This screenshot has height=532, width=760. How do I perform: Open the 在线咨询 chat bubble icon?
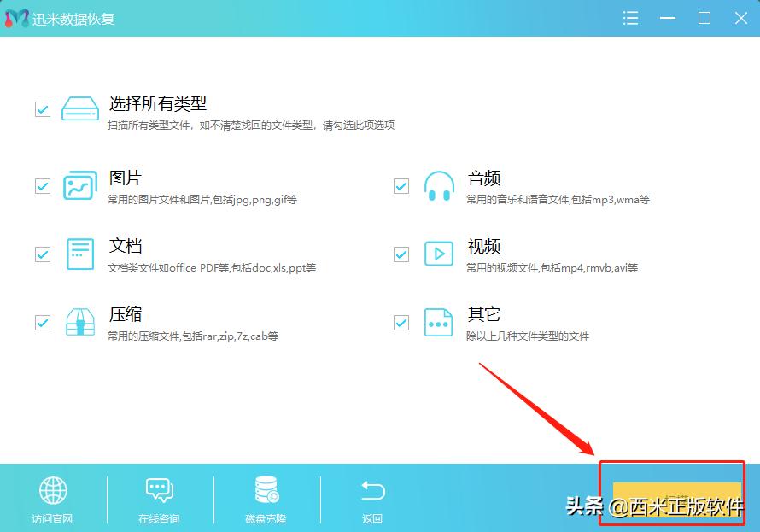160,491
